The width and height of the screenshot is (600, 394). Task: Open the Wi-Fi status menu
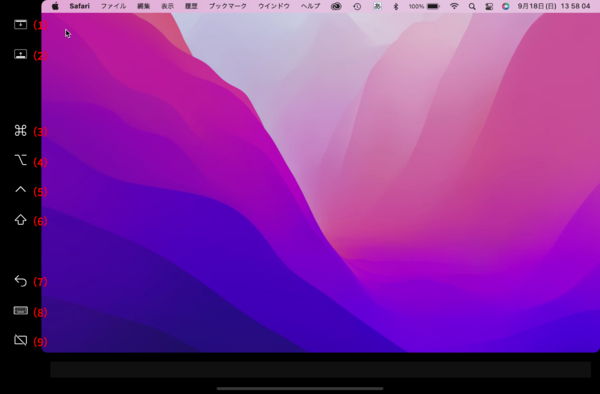454,6
